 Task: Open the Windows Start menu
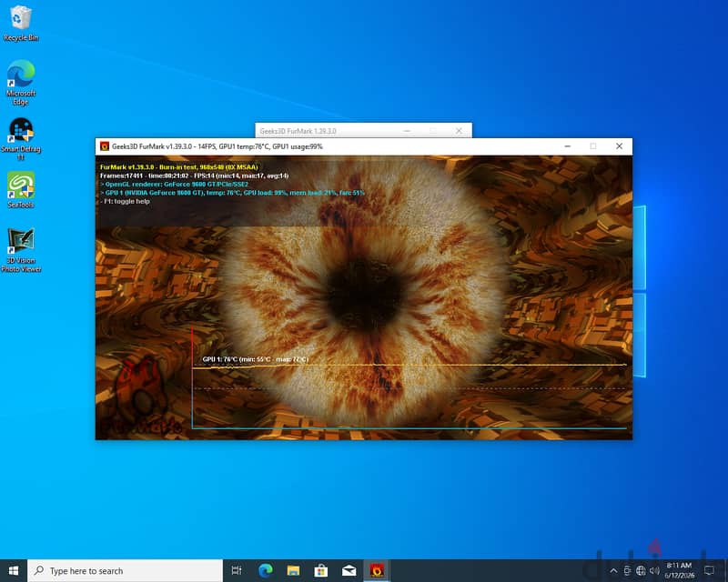point(14,570)
